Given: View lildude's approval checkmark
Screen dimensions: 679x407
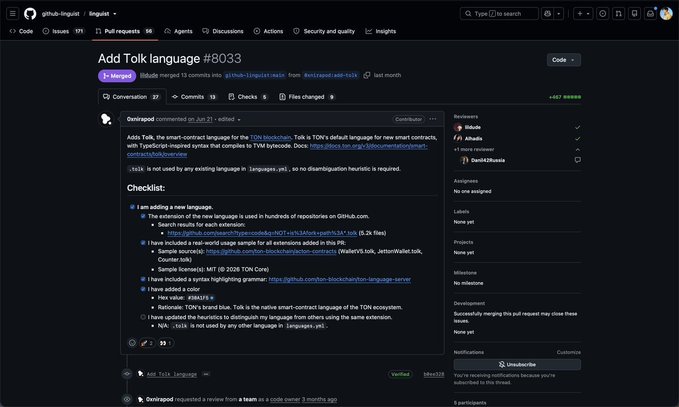Looking at the screenshot, I should 577,127.
